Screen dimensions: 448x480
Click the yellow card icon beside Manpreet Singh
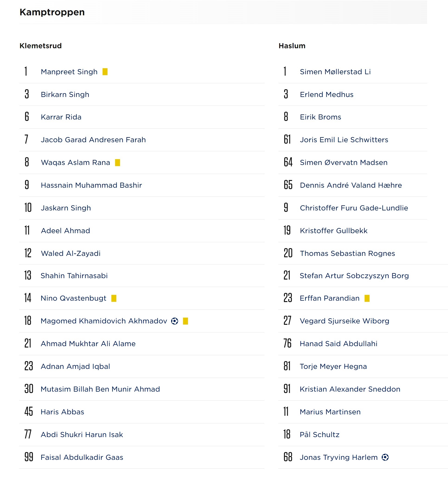(105, 72)
